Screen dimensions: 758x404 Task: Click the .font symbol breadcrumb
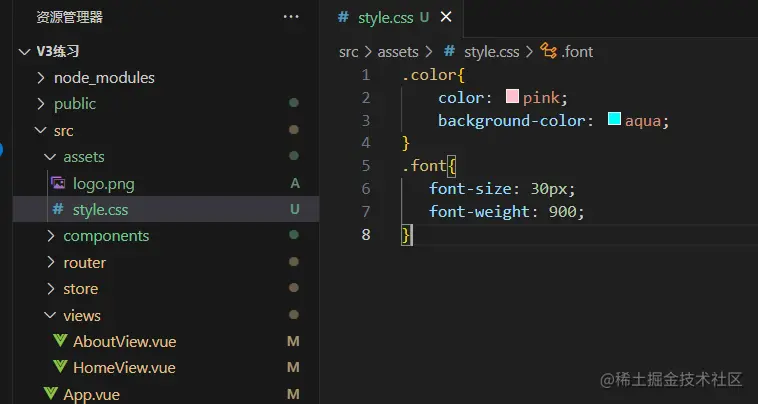577,52
